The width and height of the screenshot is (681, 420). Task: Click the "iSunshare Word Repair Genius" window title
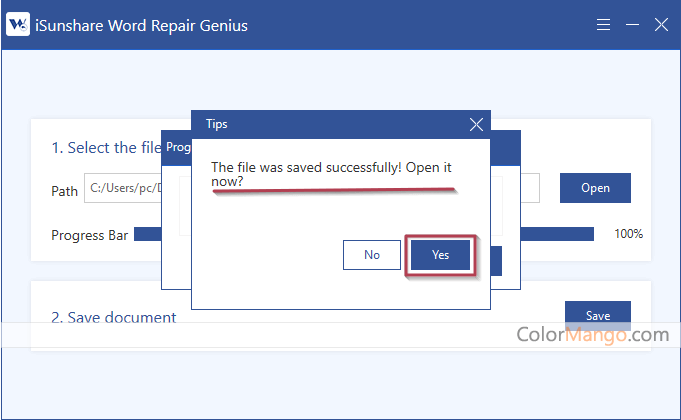click(144, 25)
